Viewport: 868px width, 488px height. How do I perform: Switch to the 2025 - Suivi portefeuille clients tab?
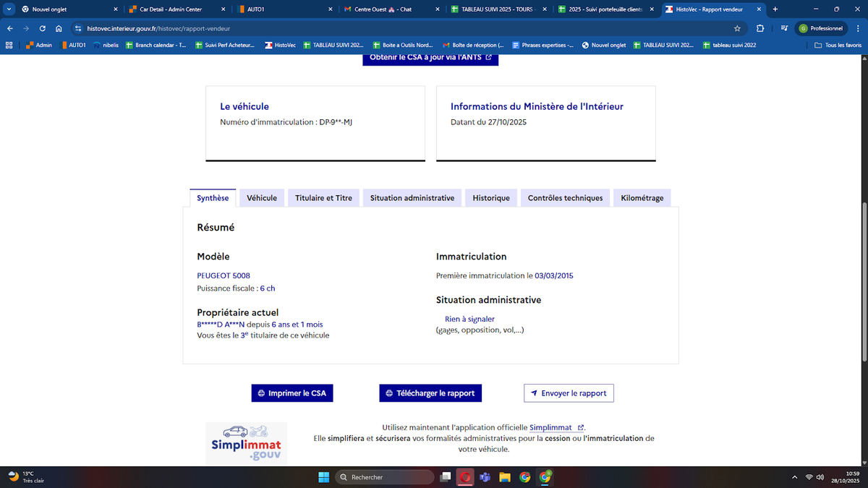pos(605,9)
